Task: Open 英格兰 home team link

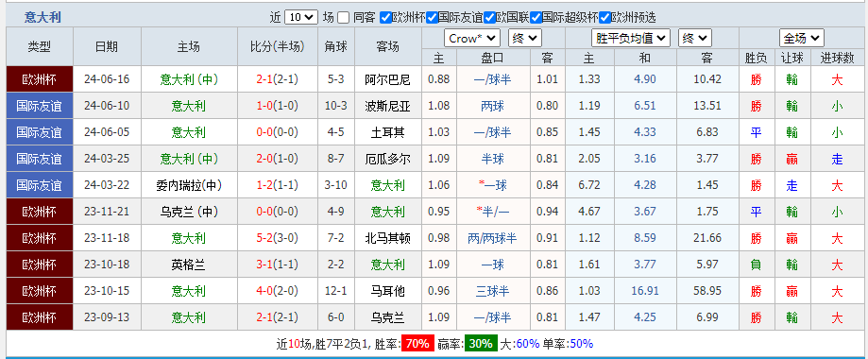Action: click(189, 265)
